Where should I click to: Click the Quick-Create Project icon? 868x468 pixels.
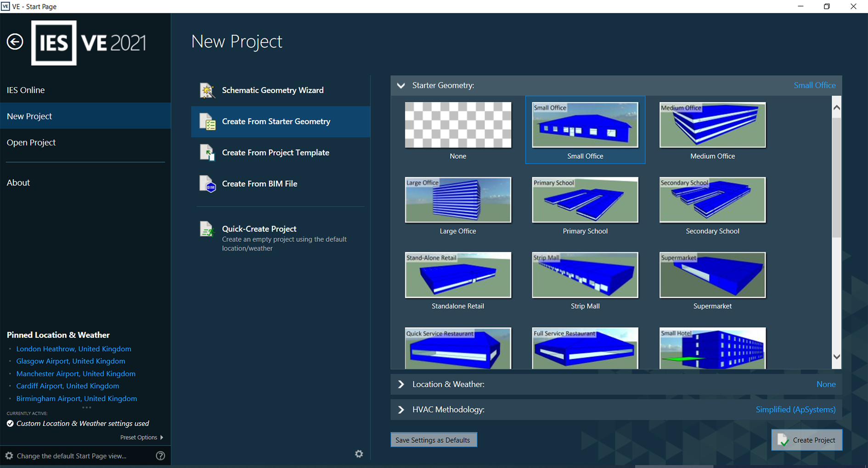point(207,229)
